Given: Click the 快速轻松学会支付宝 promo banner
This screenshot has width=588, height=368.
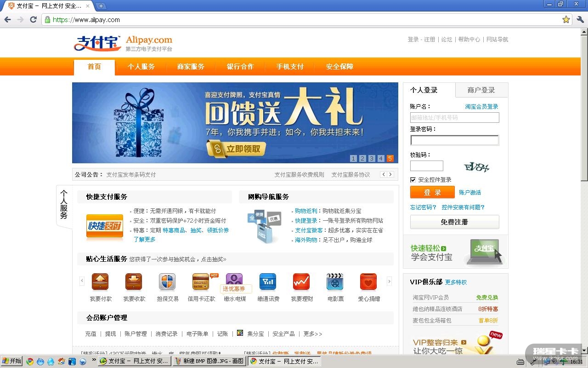Looking at the screenshot, I should tap(456, 252).
